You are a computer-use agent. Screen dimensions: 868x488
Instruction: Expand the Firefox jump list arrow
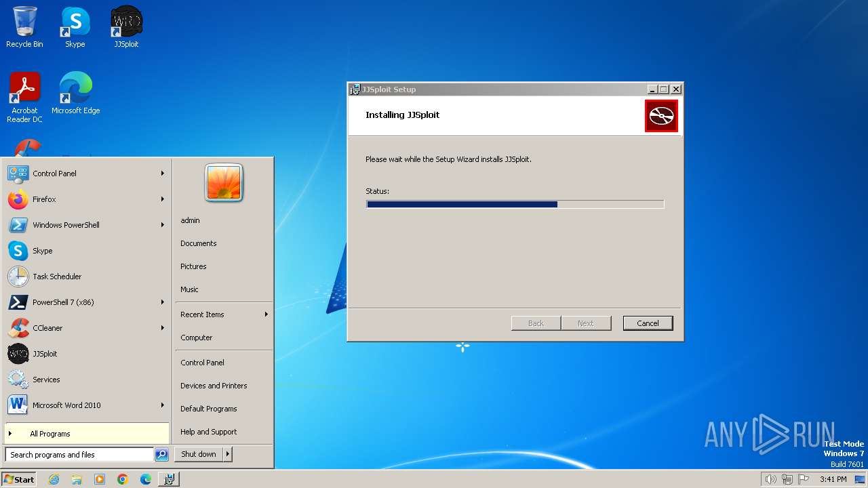click(x=163, y=199)
